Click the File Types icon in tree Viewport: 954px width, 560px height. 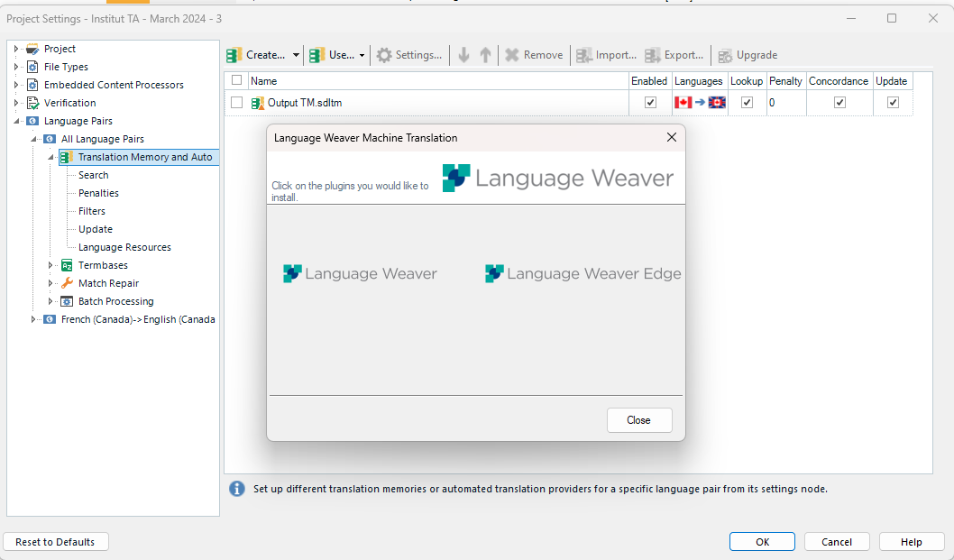(32, 67)
